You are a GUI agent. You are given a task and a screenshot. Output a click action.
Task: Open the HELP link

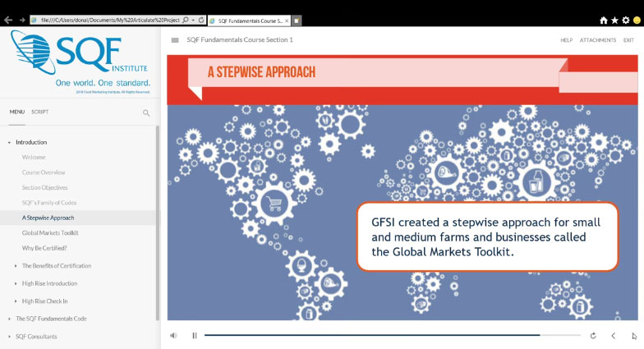coord(567,40)
